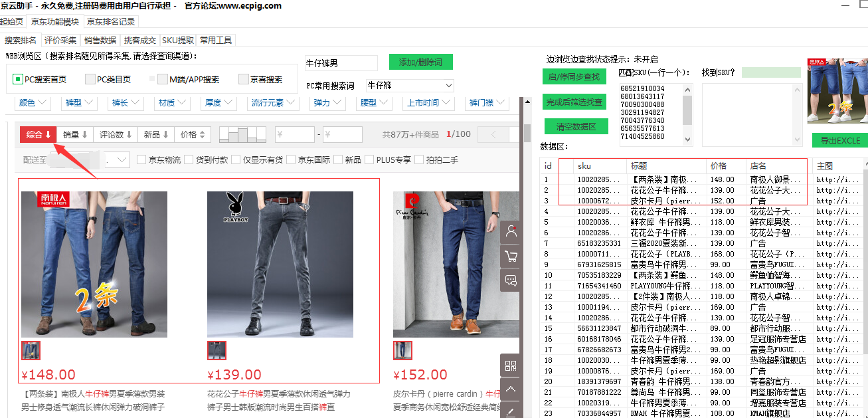Click the 导出EXCLE button
868x418 pixels.
pyautogui.click(x=839, y=140)
